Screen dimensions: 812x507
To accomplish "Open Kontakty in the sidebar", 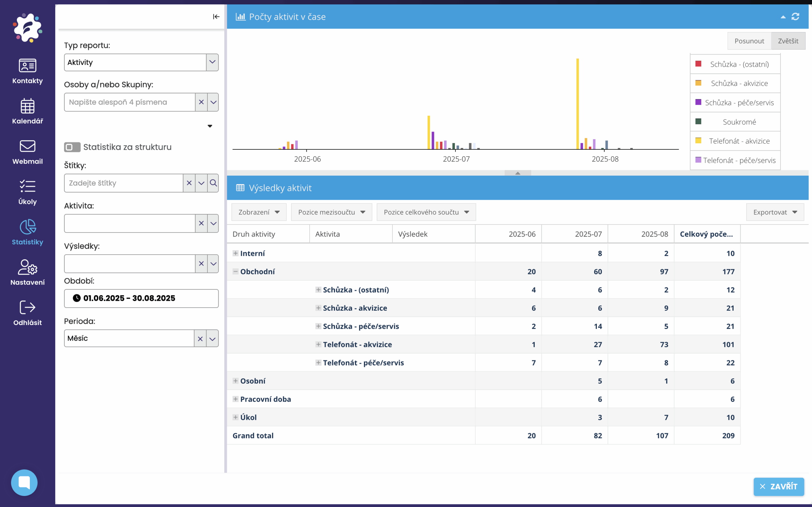I will (27, 71).
